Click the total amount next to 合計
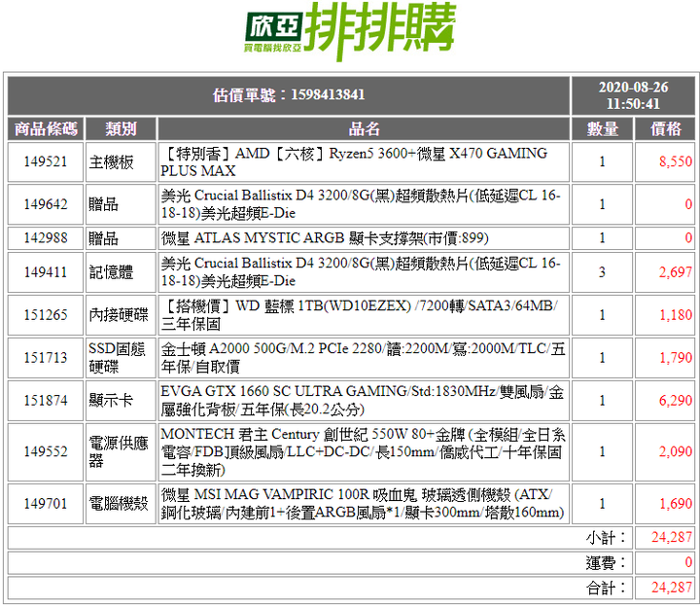Viewport: 700px width, 607px height. tap(672, 588)
